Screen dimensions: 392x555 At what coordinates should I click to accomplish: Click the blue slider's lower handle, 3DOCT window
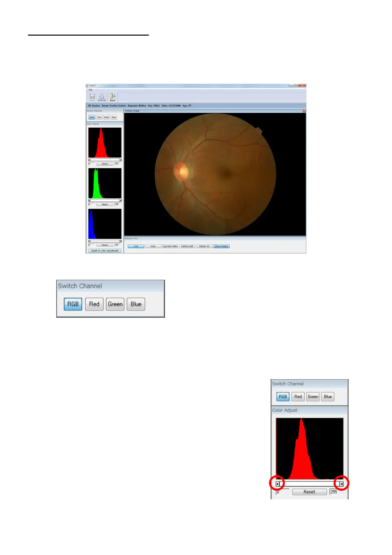[89, 241]
